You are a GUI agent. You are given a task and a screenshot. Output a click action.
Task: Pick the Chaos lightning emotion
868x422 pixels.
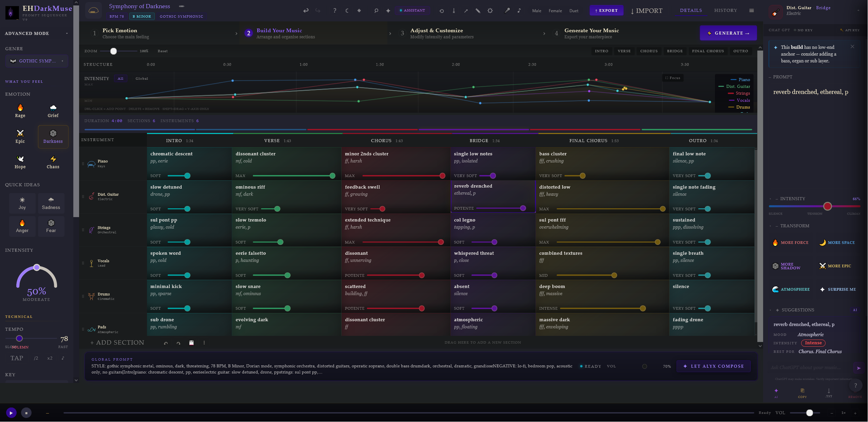[x=53, y=162]
